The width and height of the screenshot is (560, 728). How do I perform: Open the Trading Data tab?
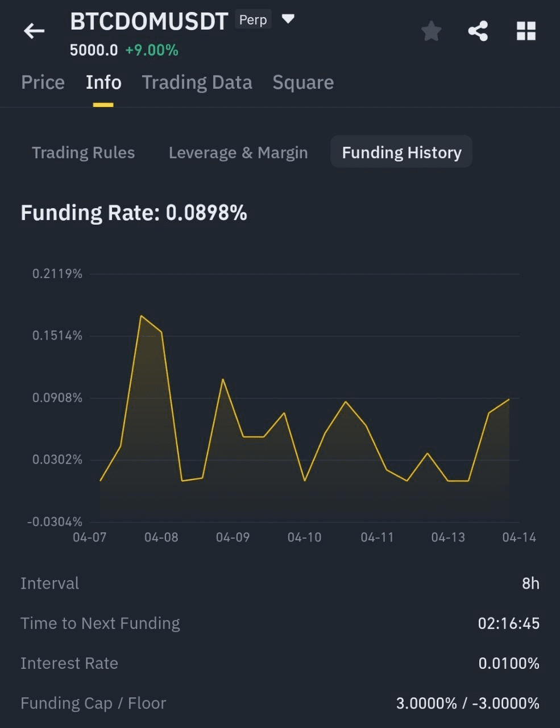click(197, 82)
